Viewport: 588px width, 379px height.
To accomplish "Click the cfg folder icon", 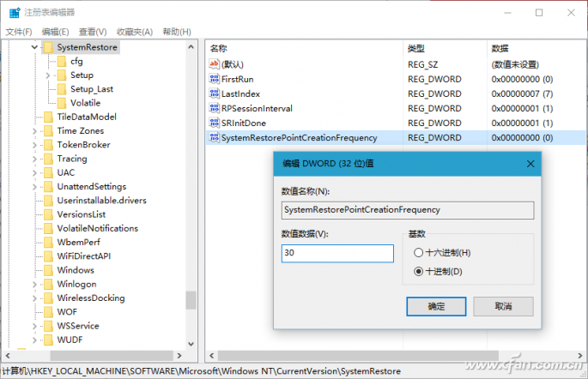I will [x=62, y=62].
